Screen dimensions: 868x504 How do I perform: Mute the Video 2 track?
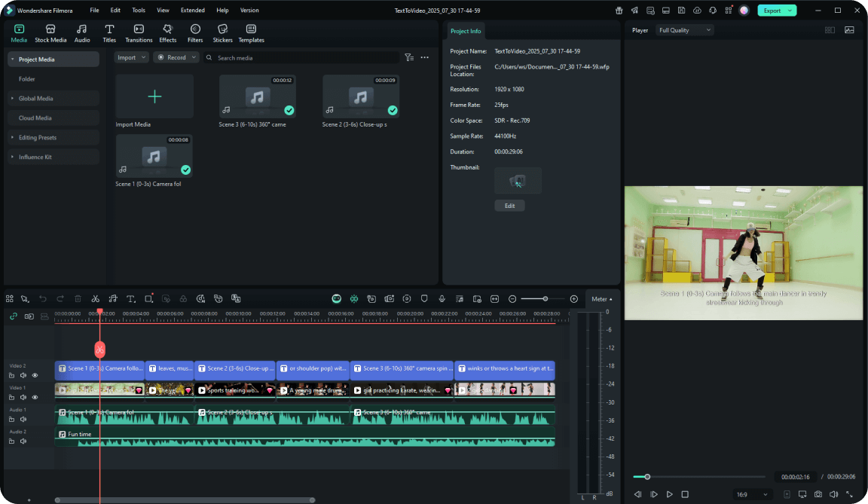(23, 375)
